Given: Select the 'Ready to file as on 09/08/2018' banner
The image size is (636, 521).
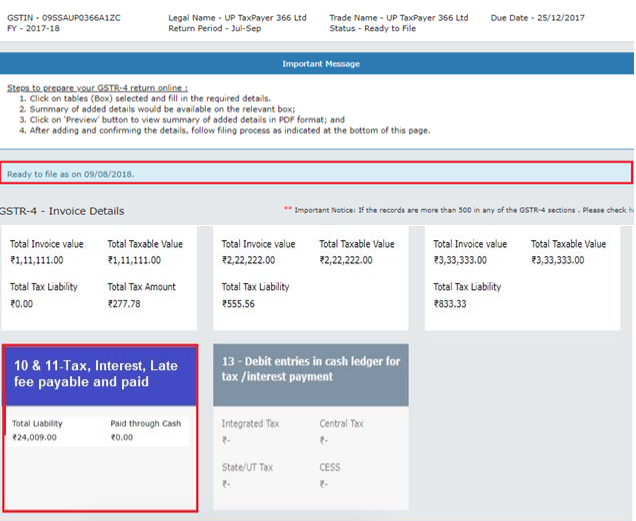Looking at the screenshot, I should click(316, 173).
